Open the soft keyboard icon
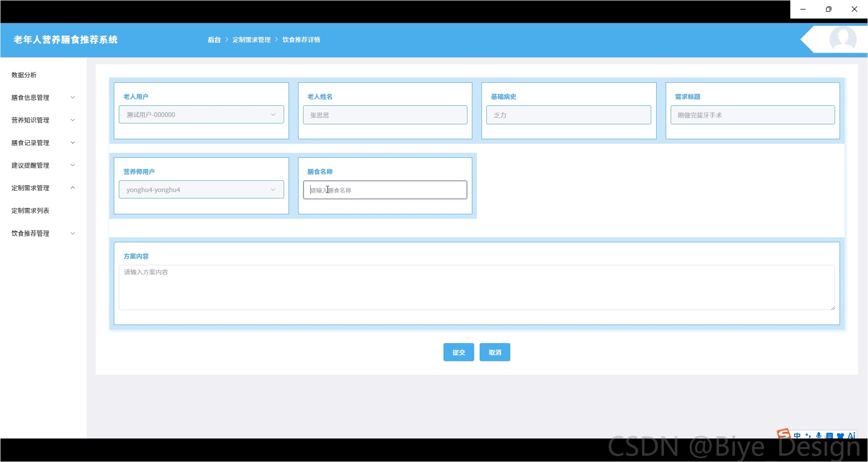The height and width of the screenshot is (462, 868). [830, 436]
